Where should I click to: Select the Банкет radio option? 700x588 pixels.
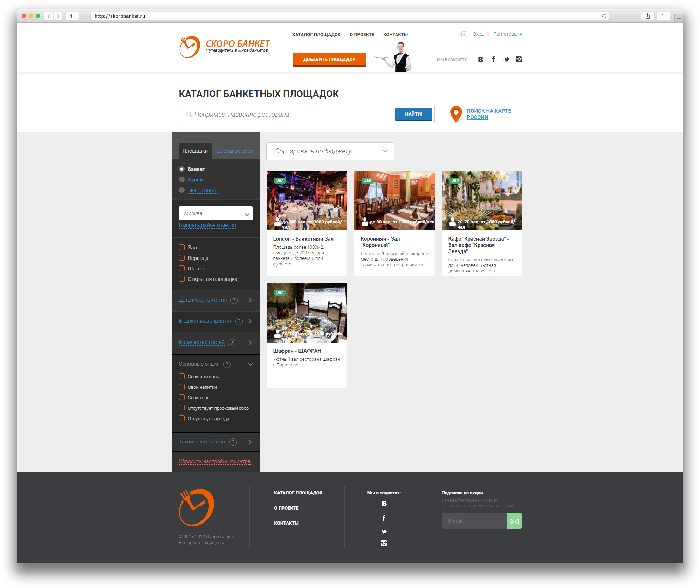point(182,169)
